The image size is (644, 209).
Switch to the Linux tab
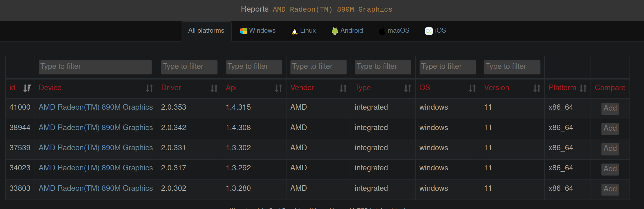[x=303, y=31]
